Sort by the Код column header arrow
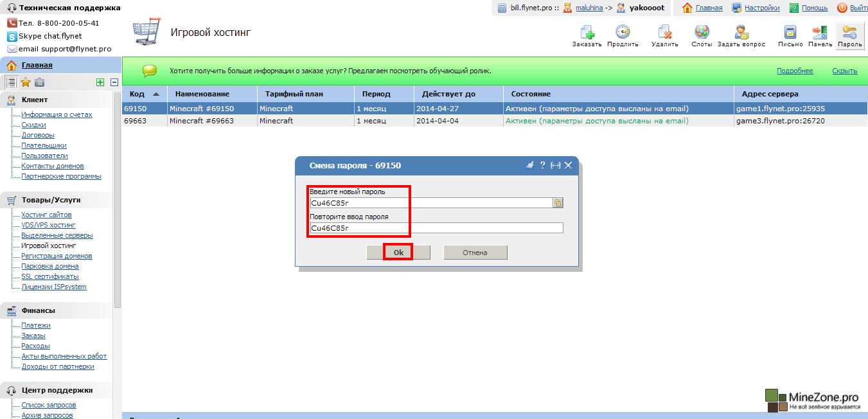This screenshot has width=868, height=419. 155,94
